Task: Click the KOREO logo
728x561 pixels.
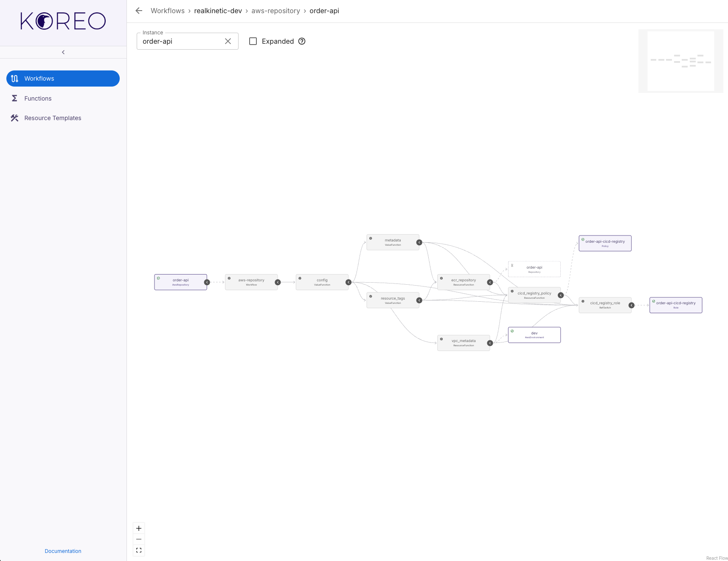Action: (63, 21)
